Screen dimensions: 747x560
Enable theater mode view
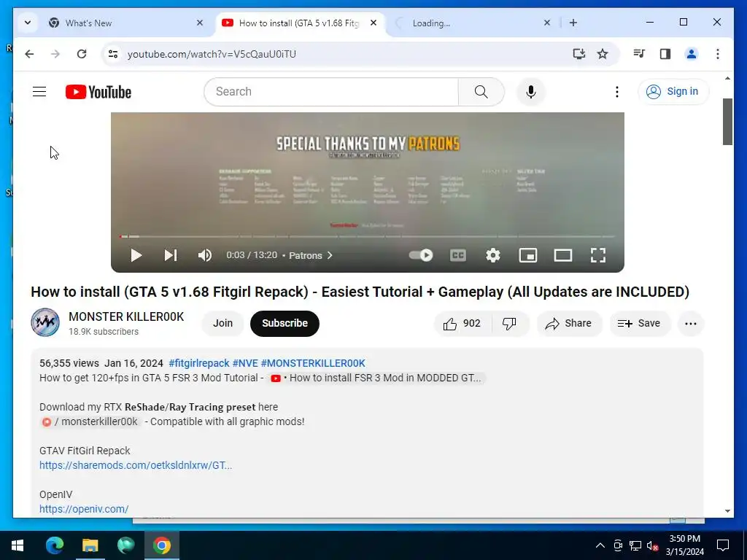563,255
